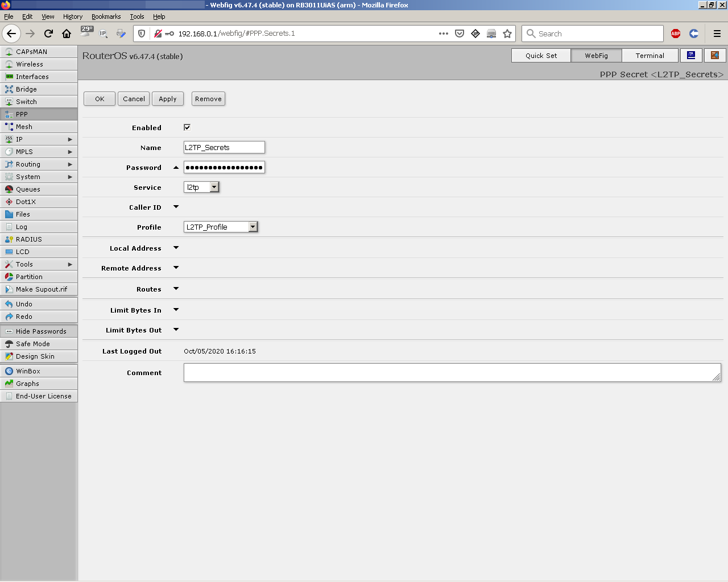Bookmark this page with the star icon
Screen dimensions: 728x582
(x=507, y=34)
